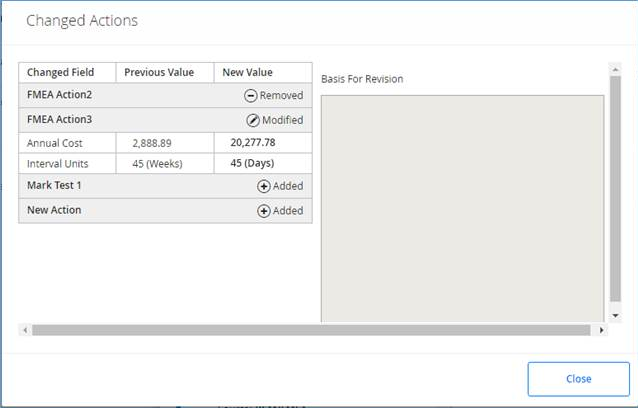Select the Annual Cost new value 20,277.78
This screenshot has height=408, width=638.
[253, 142]
